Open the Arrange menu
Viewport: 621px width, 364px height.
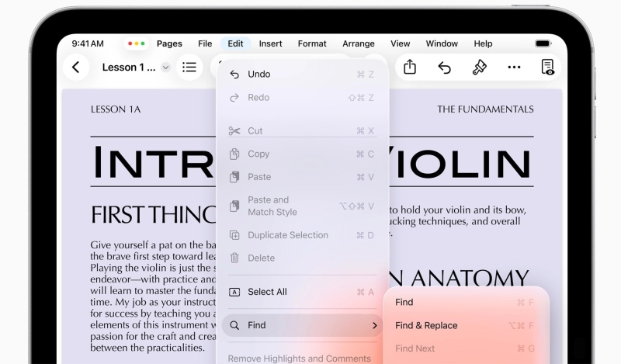click(359, 44)
